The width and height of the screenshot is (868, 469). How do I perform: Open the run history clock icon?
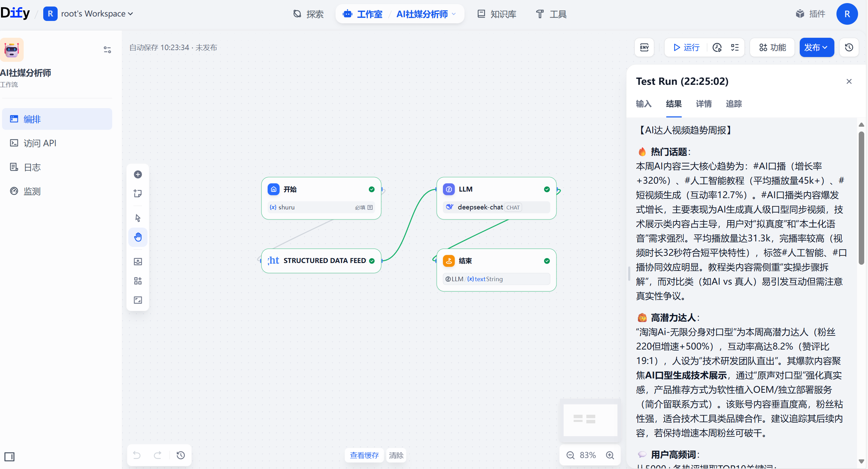click(x=717, y=47)
